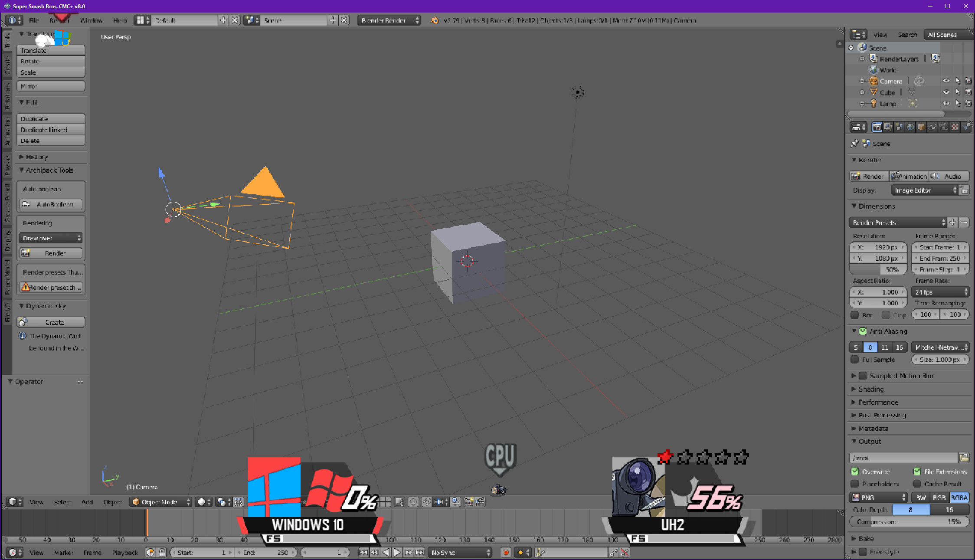Viewport: 975px width, 560px height.
Task: Click the viewport shading sphere icon
Action: (201, 502)
